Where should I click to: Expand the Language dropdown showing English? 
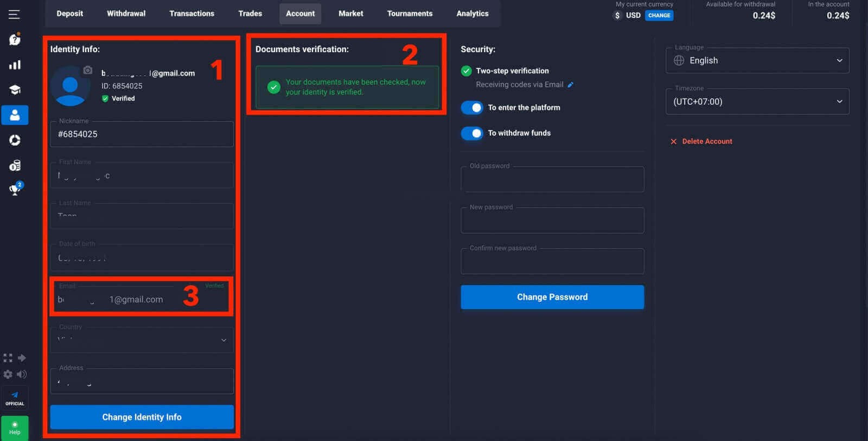[x=757, y=61]
